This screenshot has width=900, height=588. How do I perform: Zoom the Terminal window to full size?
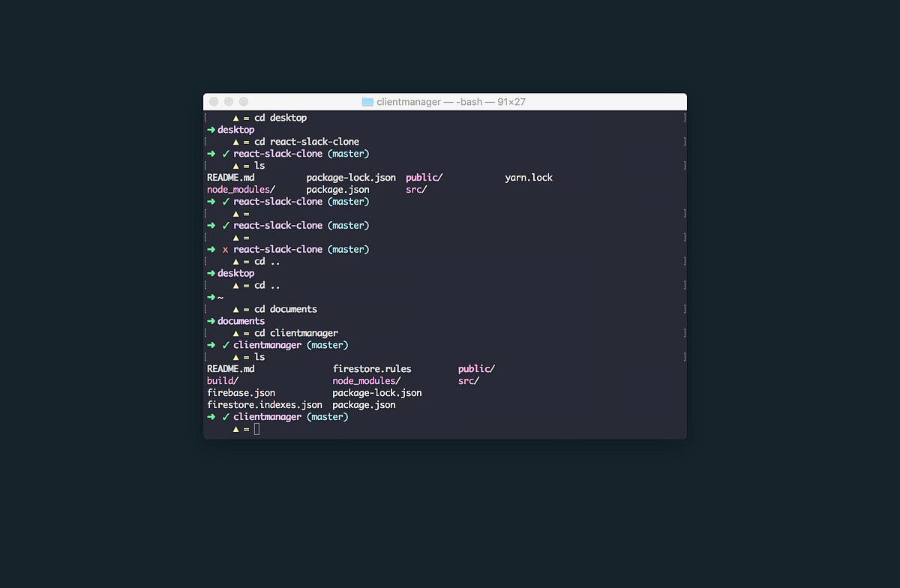[244, 101]
